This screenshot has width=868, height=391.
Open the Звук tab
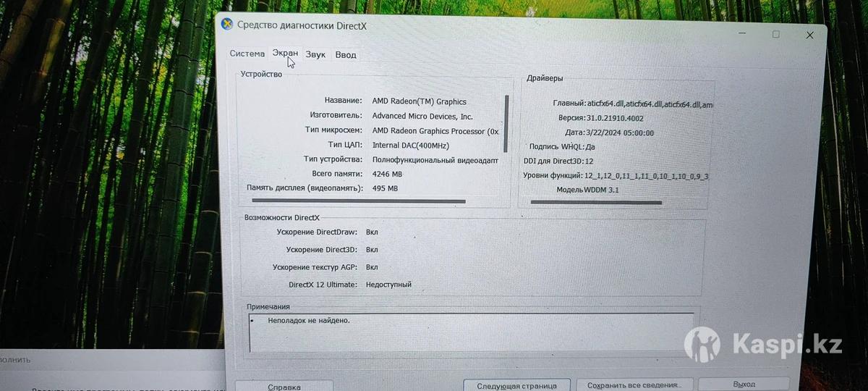pos(315,54)
